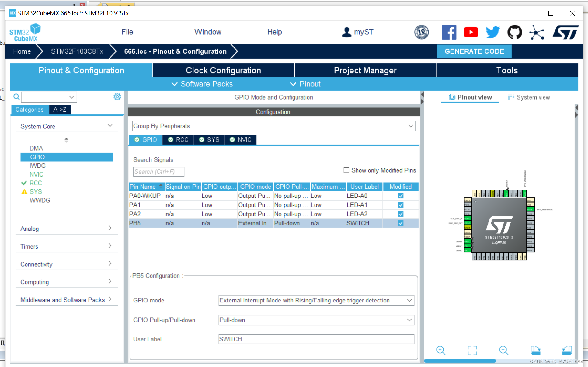Expand the Timers category

point(110,246)
